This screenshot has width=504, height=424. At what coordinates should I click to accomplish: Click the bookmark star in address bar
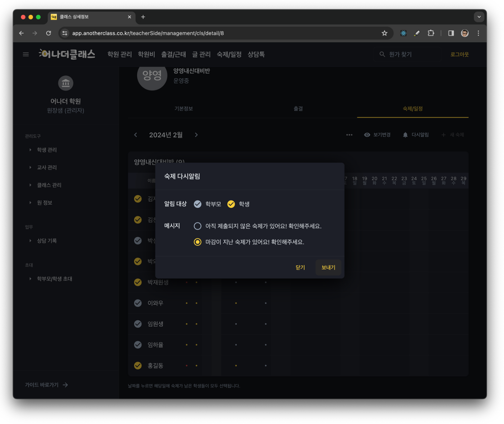[x=384, y=33]
